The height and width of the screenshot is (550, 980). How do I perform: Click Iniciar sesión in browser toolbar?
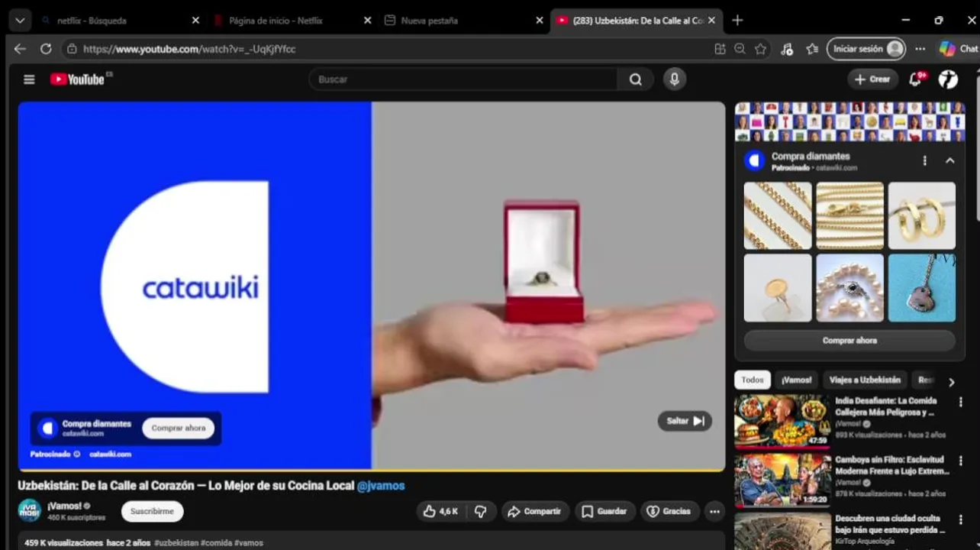866,49
